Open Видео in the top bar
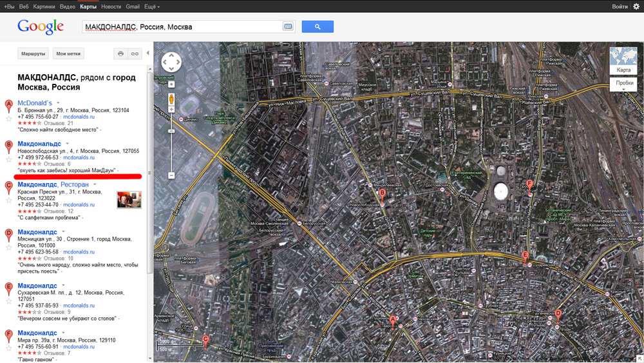Screen dimensions: 644x363 coord(68,6)
